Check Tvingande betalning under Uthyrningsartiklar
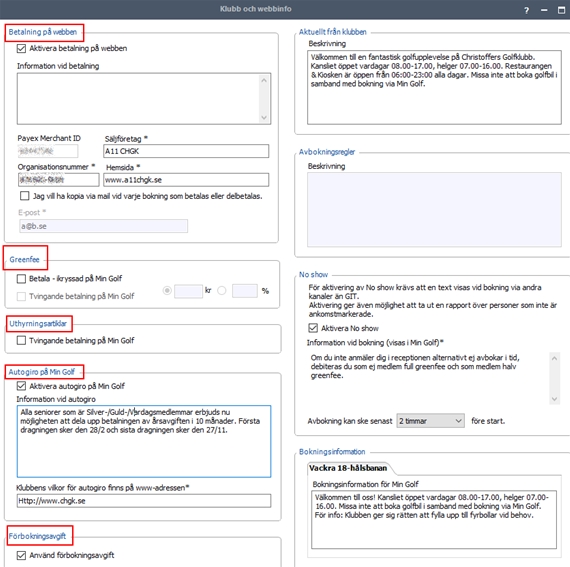 tap(21, 341)
